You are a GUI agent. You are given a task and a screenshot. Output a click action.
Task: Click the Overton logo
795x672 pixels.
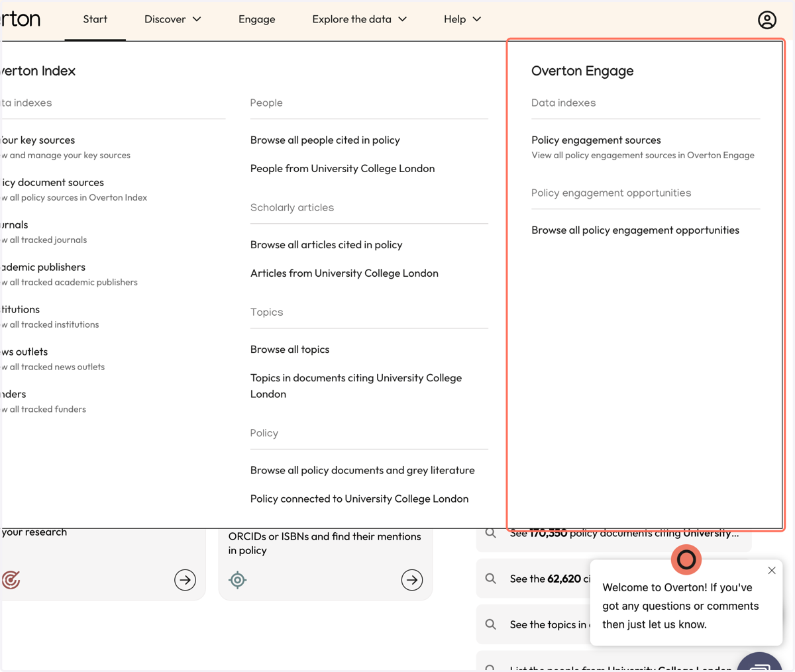(21, 19)
